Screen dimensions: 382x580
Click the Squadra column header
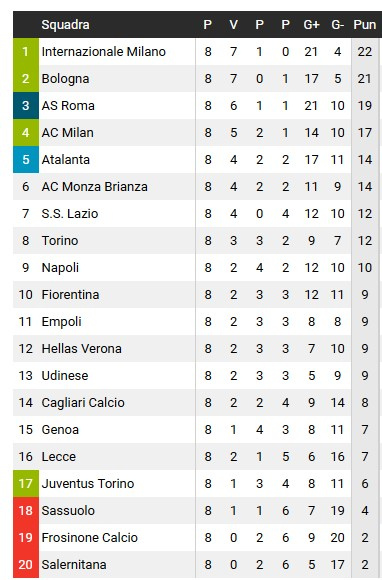(x=65, y=25)
